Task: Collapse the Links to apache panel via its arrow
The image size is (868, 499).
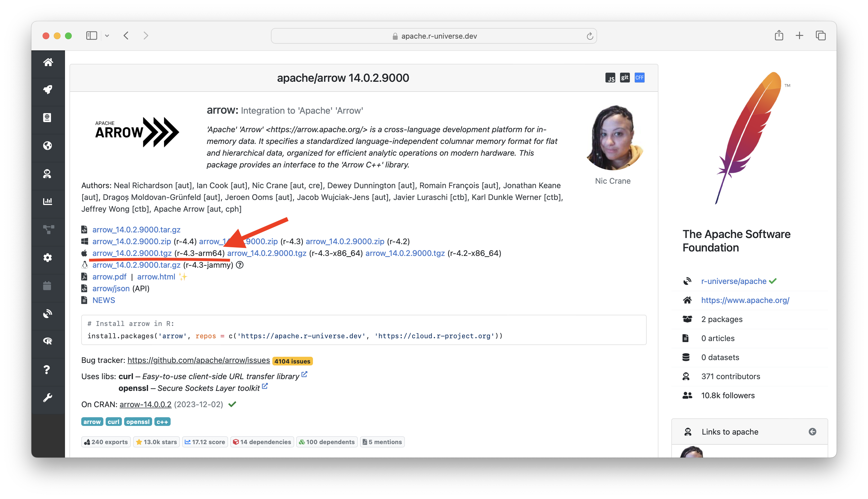Action: pyautogui.click(x=813, y=432)
